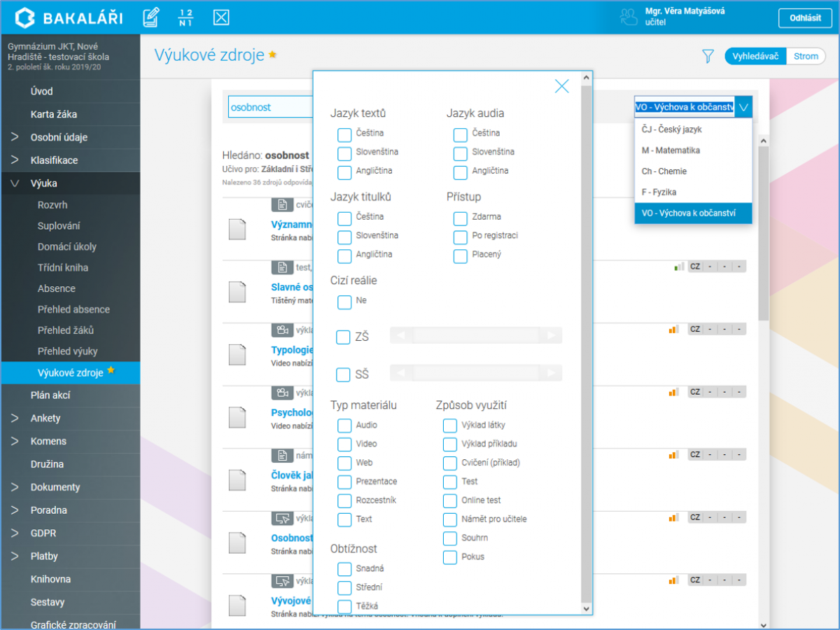840x630 pixels.
Task: Click the video type icon above Typologie
Action: tap(282, 330)
